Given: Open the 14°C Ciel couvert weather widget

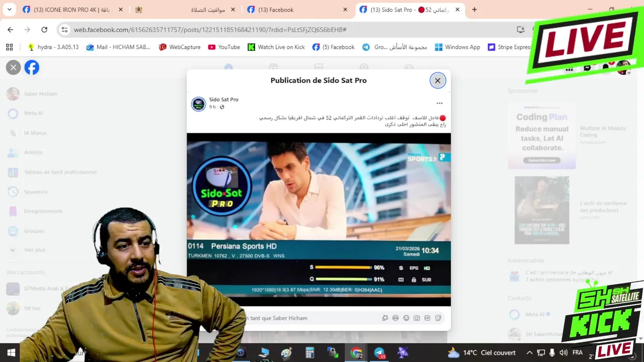Looking at the screenshot, I should click(x=481, y=352).
